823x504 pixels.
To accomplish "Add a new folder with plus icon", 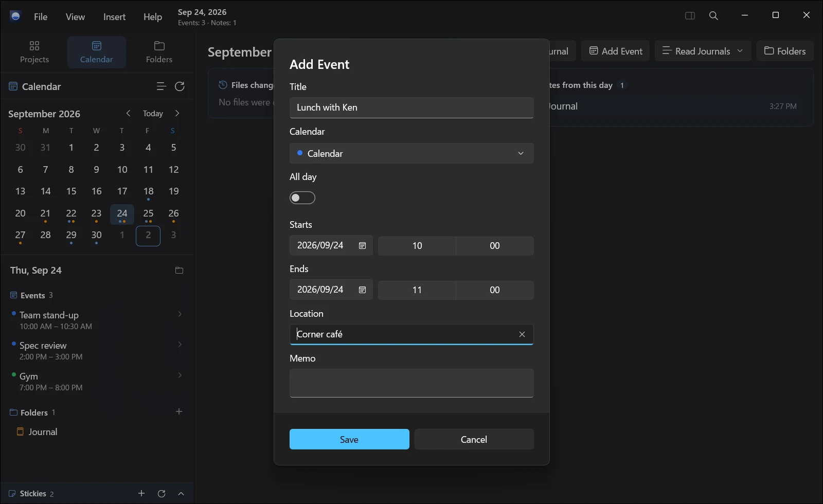I will [x=179, y=411].
